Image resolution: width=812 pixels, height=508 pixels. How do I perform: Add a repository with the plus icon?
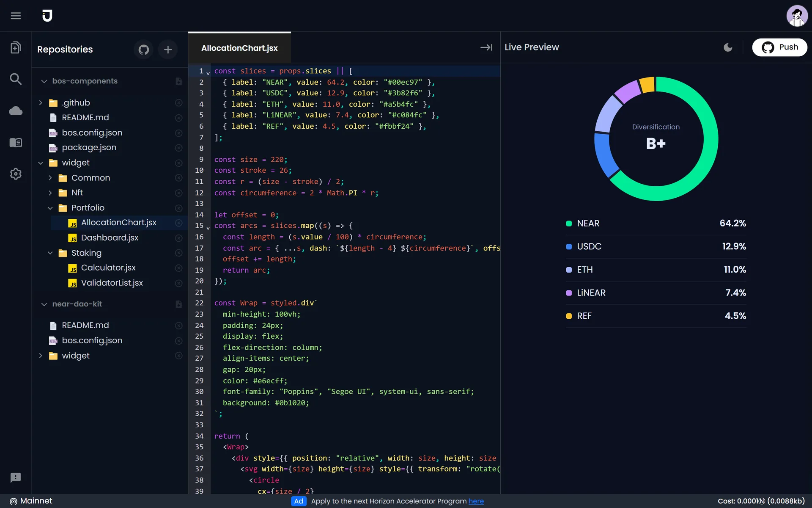(x=168, y=50)
